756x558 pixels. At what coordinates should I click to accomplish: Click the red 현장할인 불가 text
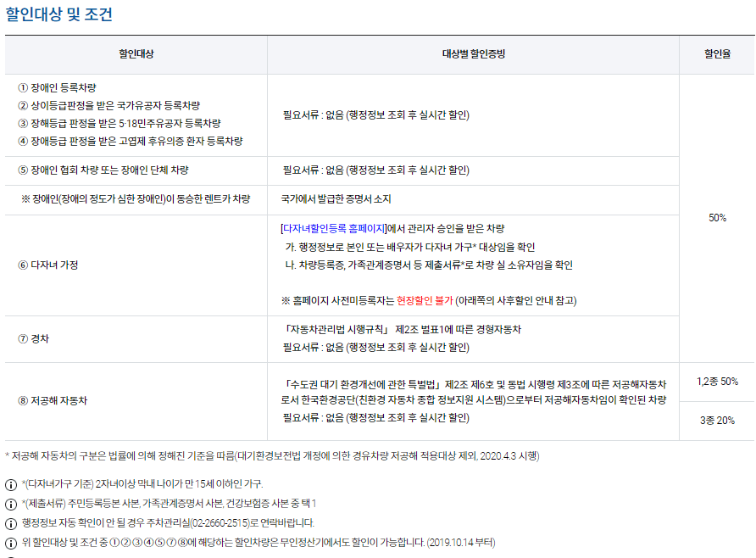[425, 301]
